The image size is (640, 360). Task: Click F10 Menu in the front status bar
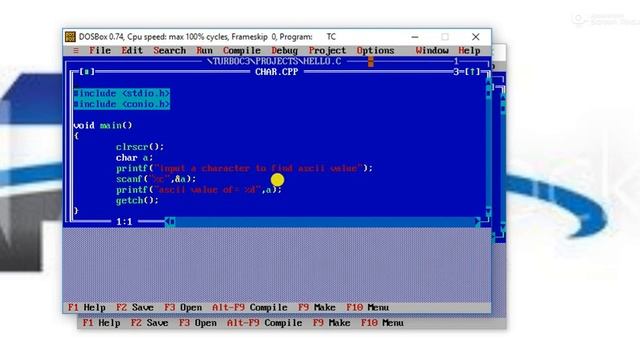coord(367,307)
